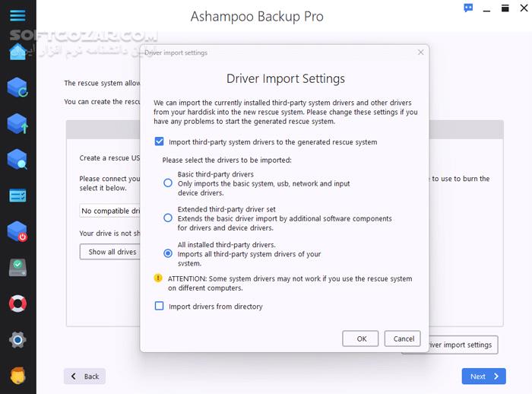Click the Ashampoo Backup Pro title
Screen dimensions: 532x394
pyautogui.click(x=257, y=16)
